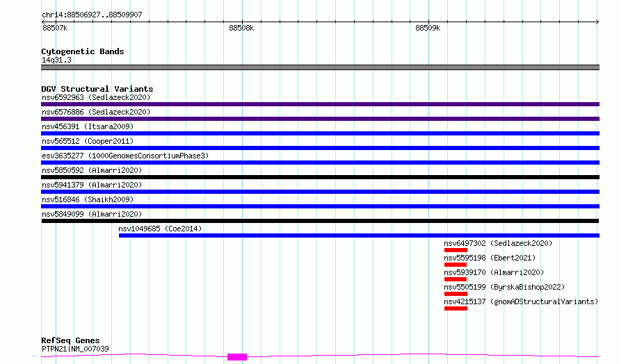Open the nsv5941379 (Almarri2020) label

[x=92, y=185]
